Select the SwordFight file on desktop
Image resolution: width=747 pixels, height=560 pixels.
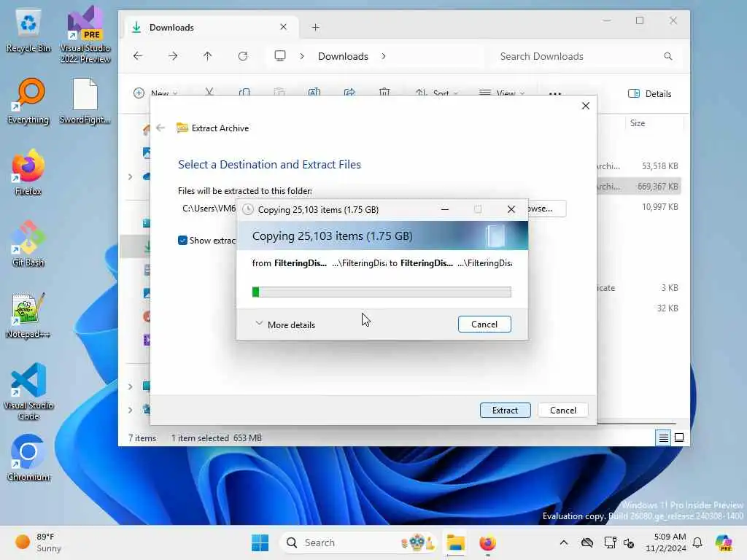click(x=85, y=101)
